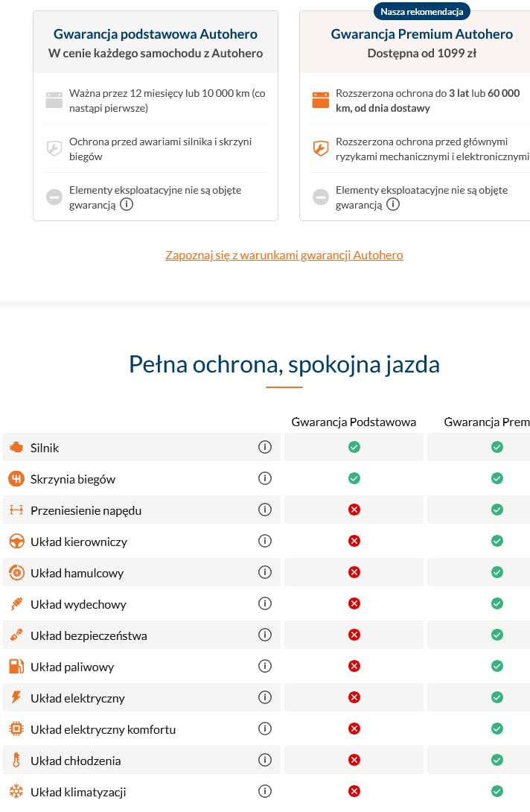
Task: Click info icon for Układ wydechowy
Action: (x=264, y=603)
